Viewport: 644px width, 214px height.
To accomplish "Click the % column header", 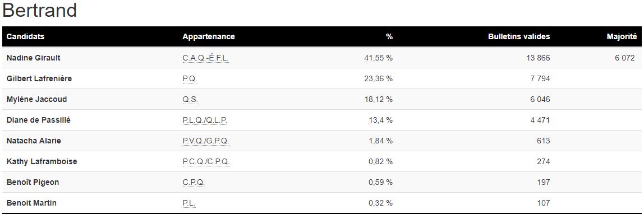I will (x=389, y=36).
